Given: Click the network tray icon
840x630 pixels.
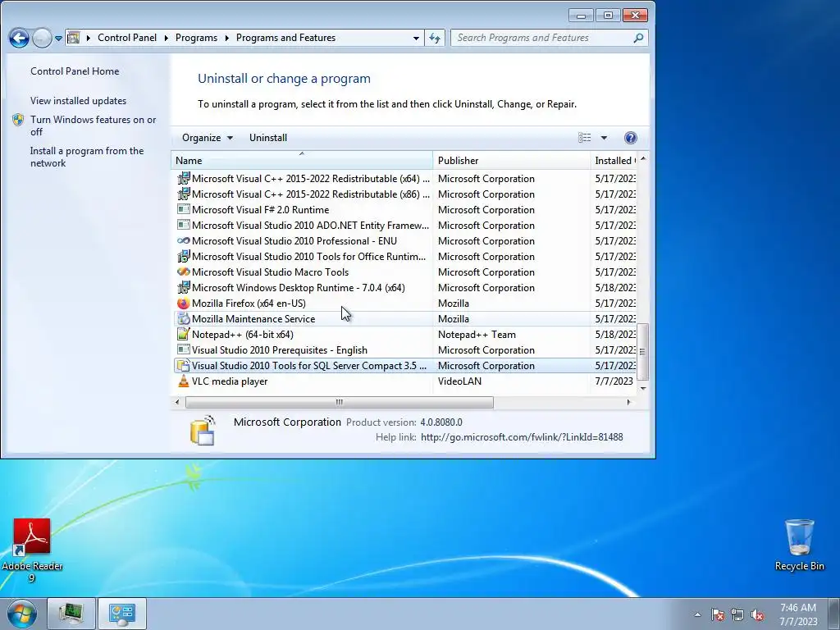Looking at the screenshot, I should pyautogui.click(x=737, y=614).
